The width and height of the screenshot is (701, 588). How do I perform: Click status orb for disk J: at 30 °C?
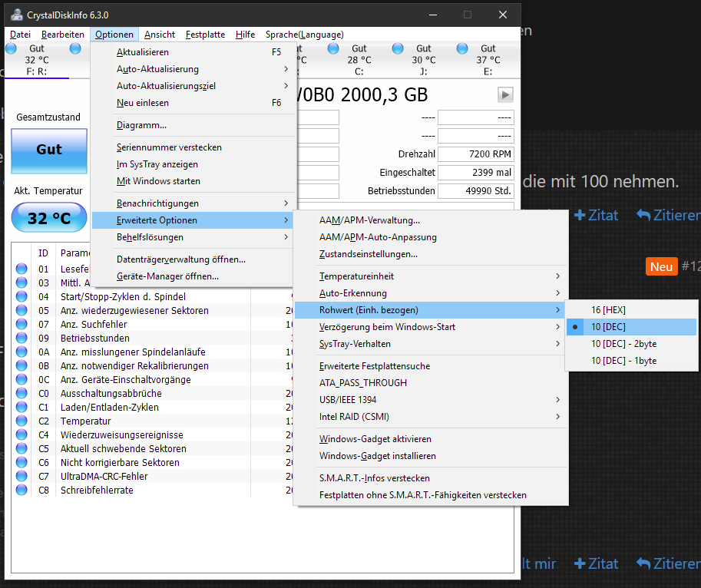pos(398,48)
